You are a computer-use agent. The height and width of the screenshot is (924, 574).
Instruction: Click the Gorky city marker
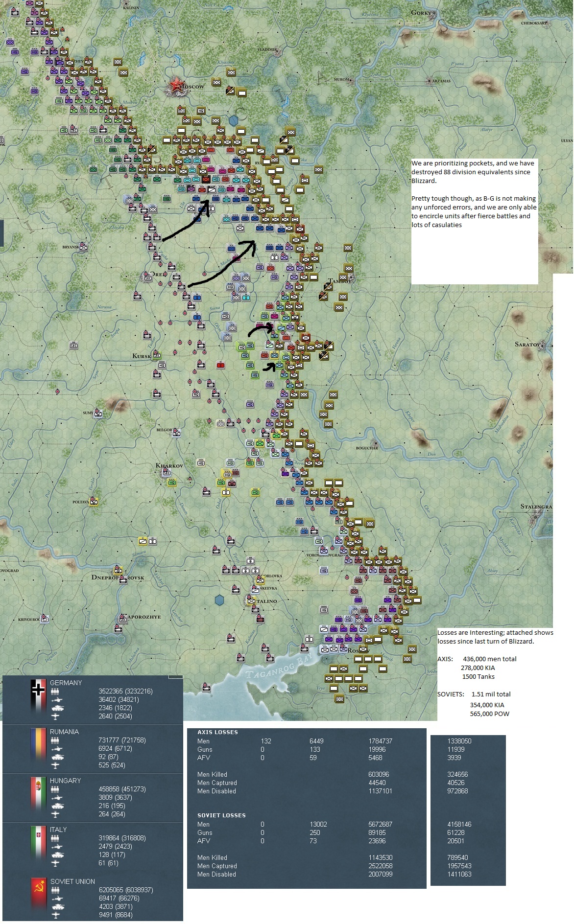(434, 13)
